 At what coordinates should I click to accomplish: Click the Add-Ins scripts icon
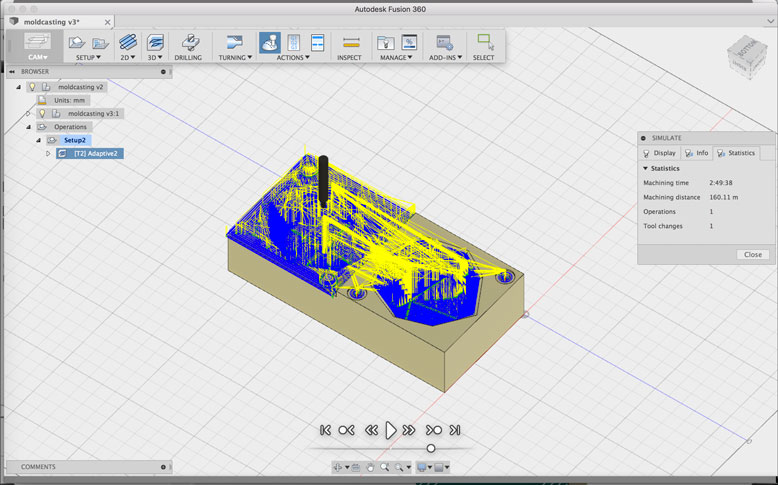pos(445,43)
